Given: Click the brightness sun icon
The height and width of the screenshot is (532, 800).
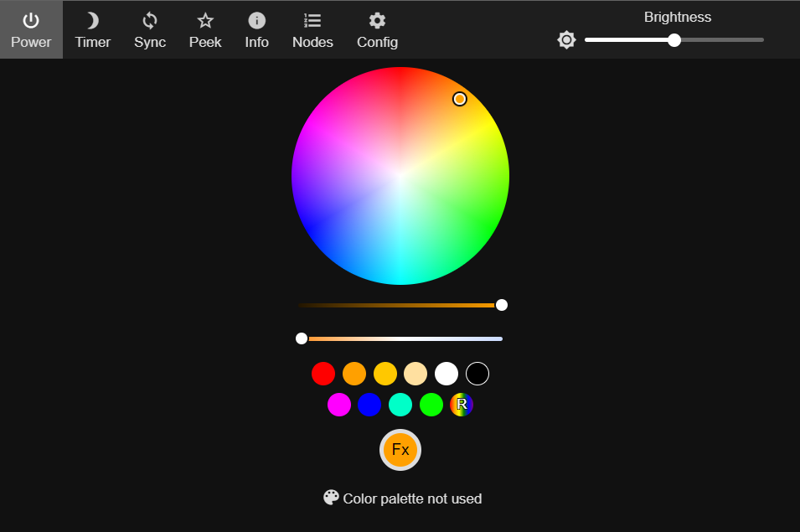Looking at the screenshot, I should [566, 39].
